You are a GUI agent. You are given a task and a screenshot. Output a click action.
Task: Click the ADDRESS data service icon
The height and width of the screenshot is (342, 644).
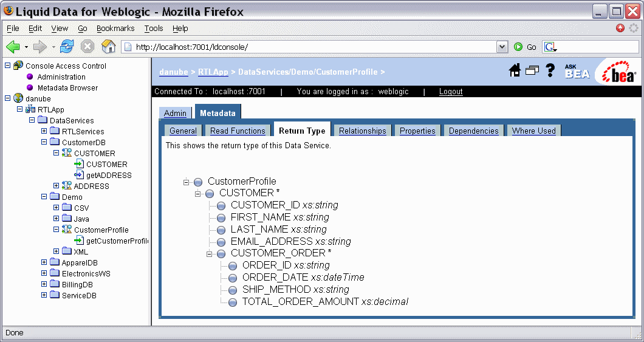(x=67, y=186)
